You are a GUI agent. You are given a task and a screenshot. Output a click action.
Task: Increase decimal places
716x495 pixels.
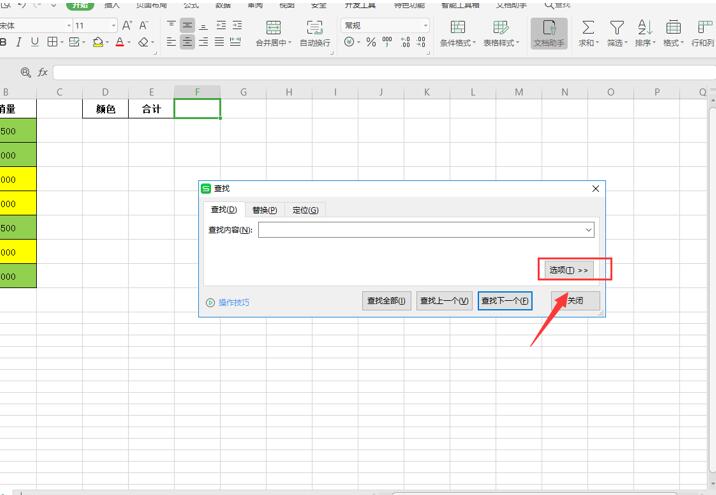click(405, 42)
